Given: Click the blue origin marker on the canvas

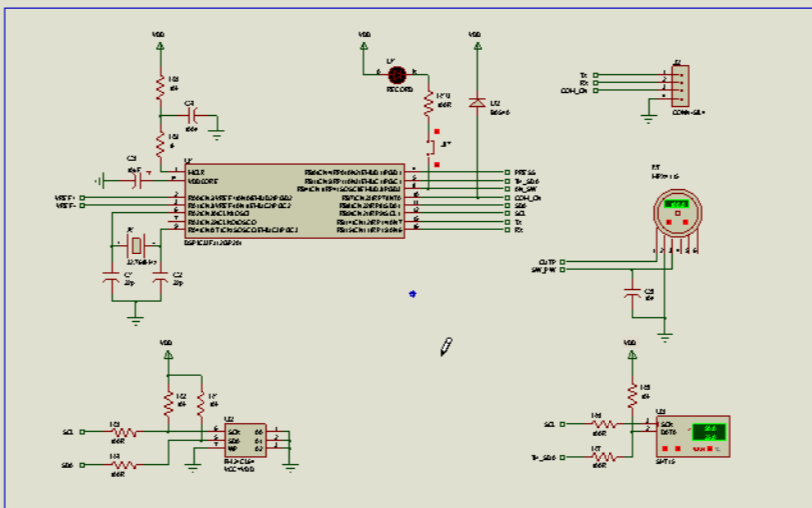Looking at the screenshot, I should pyautogui.click(x=412, y=293).
